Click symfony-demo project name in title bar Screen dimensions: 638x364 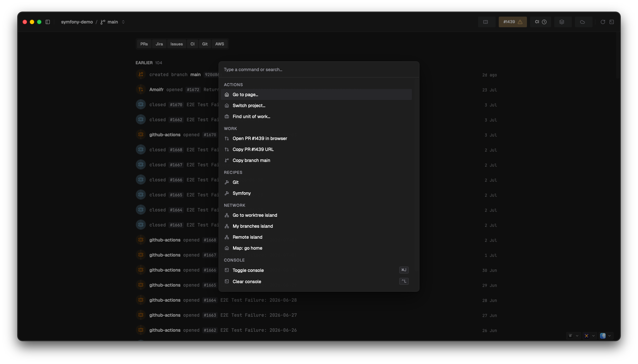point(77,22)
